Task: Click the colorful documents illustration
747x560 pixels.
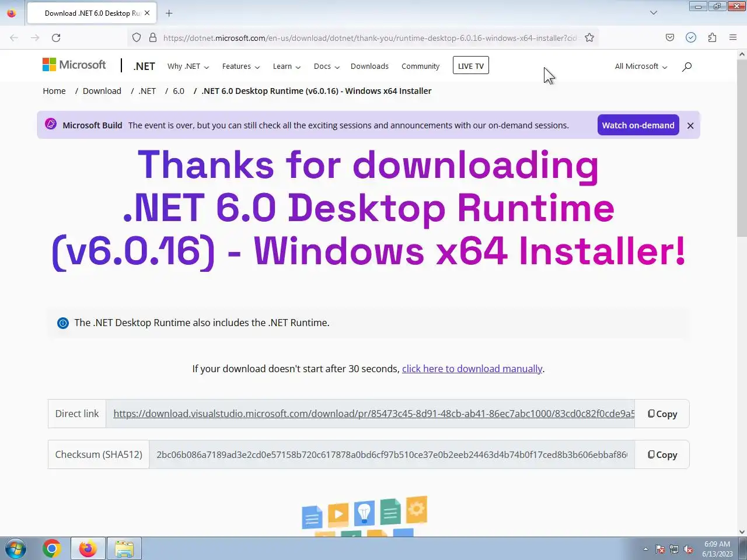Action: (x=365, y=516)
